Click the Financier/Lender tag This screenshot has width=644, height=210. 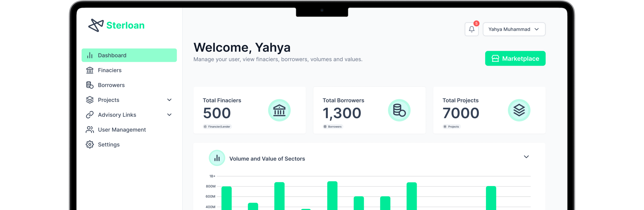pyautogui.click(x=217, y=127)
